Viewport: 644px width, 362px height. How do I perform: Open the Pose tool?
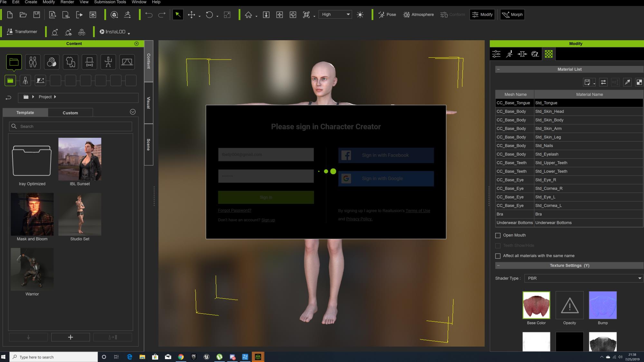click(387, 14)
